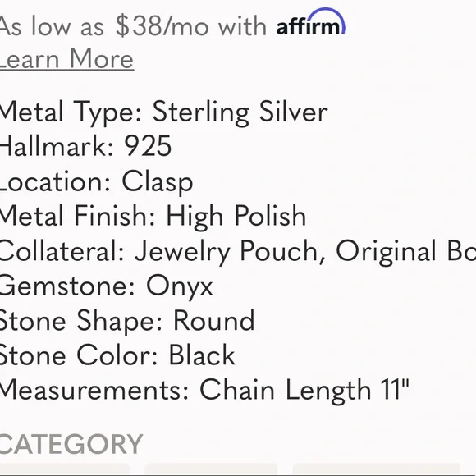The height and width of the screenshot is (476, 476).
Task: Select the rightmost category chip under CATEGORY
Action: click(x=377, y=469)
